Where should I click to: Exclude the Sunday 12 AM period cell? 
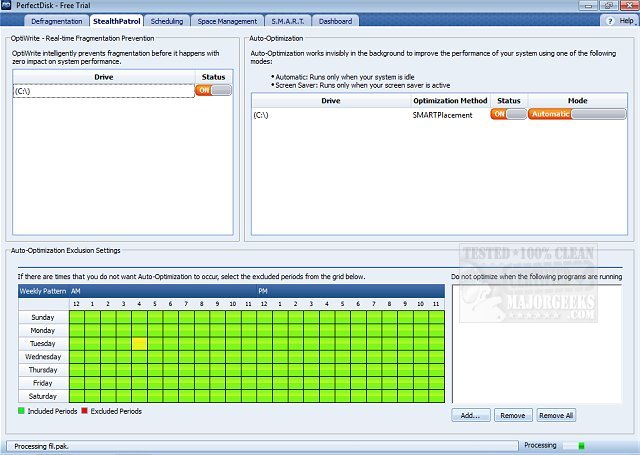pos(76,317)
